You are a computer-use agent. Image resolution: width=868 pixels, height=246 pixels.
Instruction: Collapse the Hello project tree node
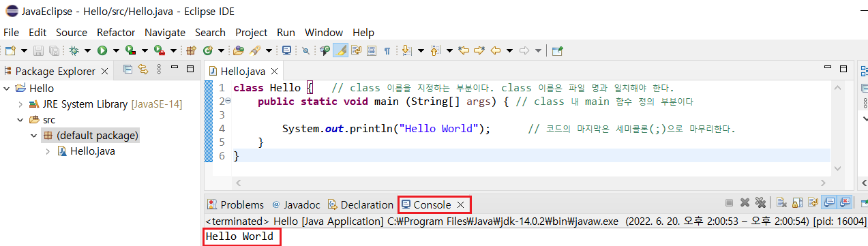[x=6, y=88]
